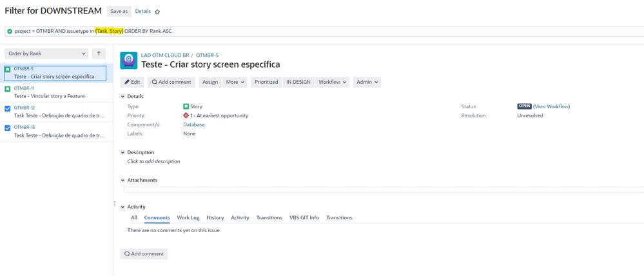644x276 pixels.
Task: Select issue OTMBR-13 in the list
Action: (56, 132)
